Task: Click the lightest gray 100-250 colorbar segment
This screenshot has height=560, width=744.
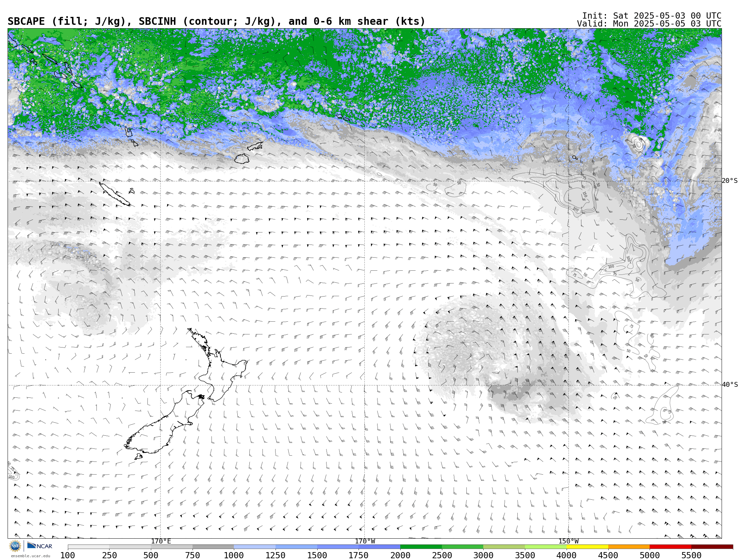Action: point(89,547)
